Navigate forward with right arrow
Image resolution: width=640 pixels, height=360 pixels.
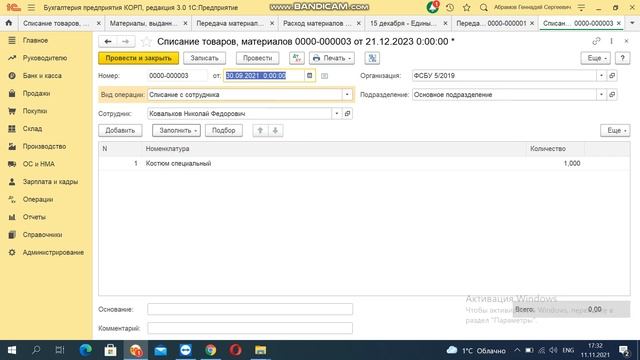(126, 42)
